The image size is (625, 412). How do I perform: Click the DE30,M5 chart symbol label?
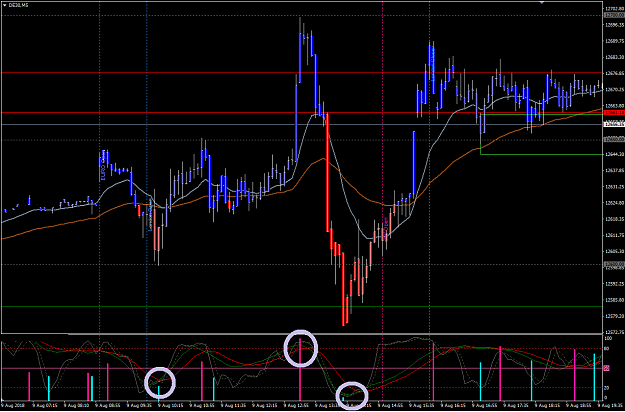(x=16, y=5)
